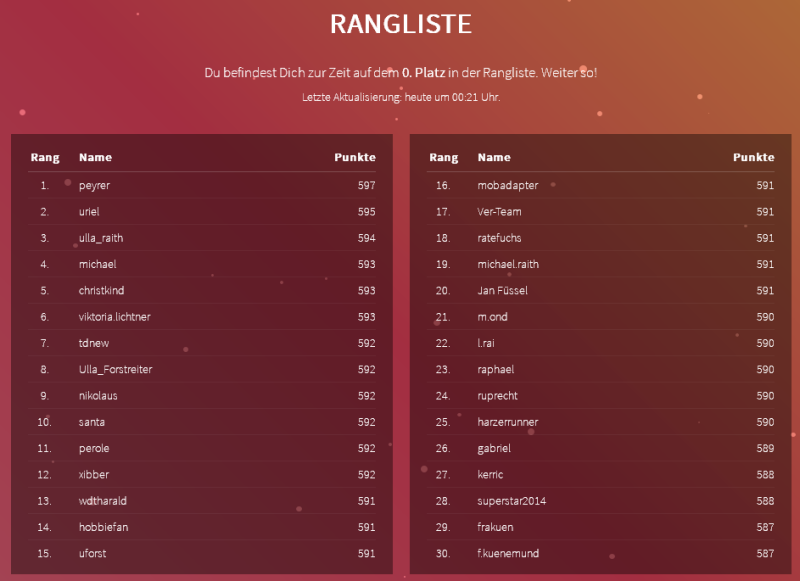Select player peyrer in rank 1

point(94,185)
